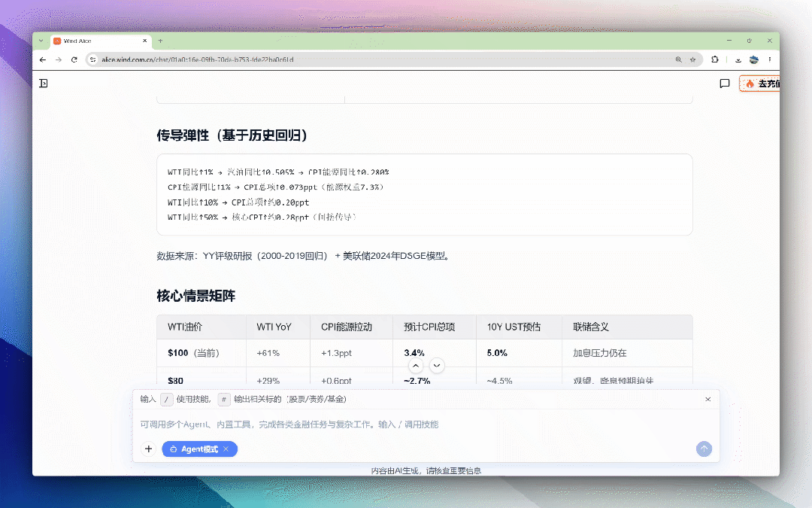Open the browser extensions puzzle icon

click(x=715, y=59)
